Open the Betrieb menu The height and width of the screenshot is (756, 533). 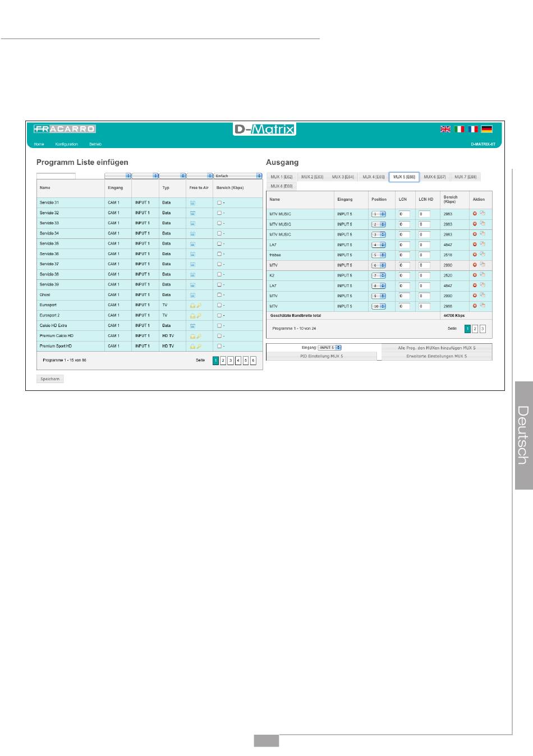point(95,144)
